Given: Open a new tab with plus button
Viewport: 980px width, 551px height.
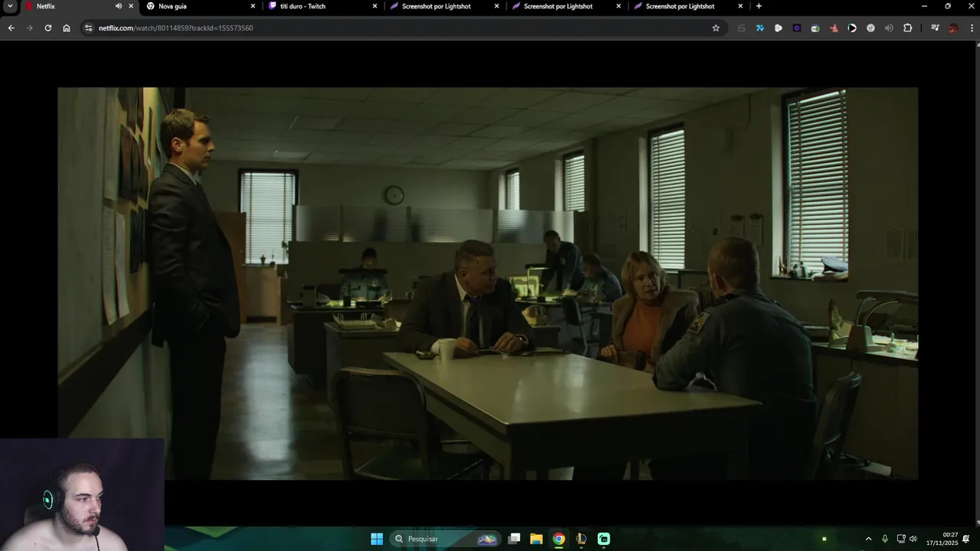Looking at the screenshot, I should (759, 6).
